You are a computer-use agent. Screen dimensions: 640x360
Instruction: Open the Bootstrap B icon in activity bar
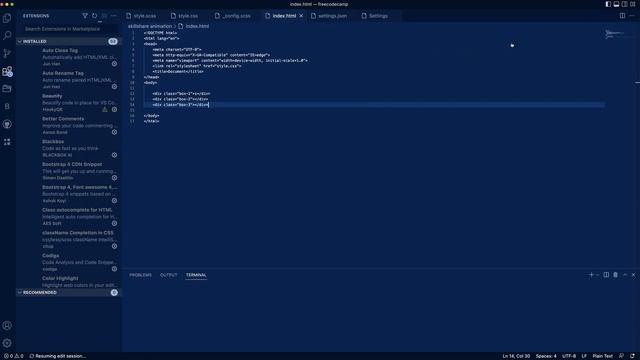point(7,107)
